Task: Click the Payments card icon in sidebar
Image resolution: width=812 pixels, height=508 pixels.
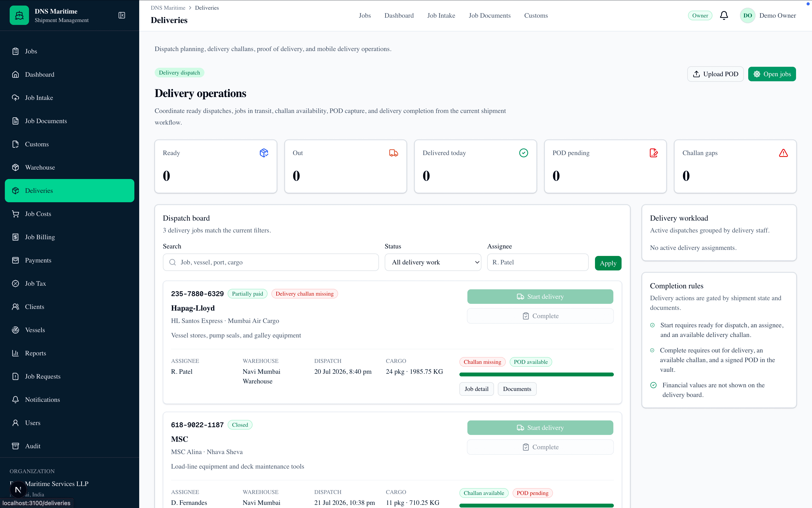Action: [15, 260]
